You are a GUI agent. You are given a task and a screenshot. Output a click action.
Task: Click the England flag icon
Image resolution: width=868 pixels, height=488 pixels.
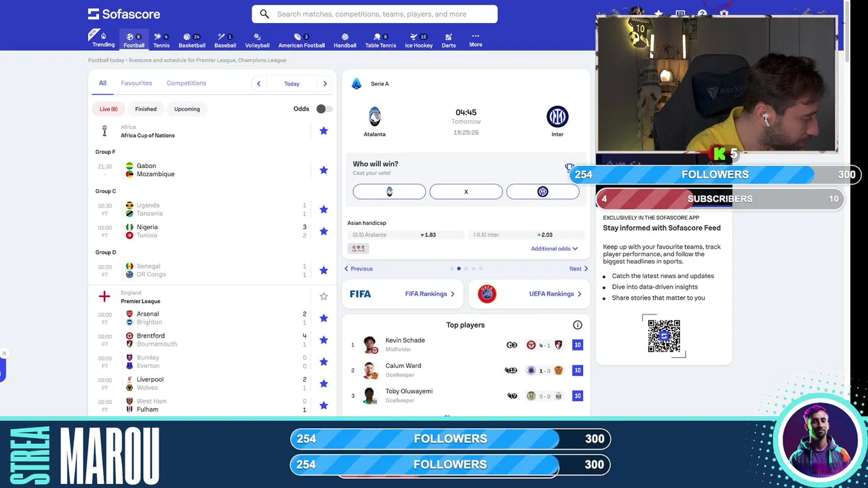coord(104,297)
